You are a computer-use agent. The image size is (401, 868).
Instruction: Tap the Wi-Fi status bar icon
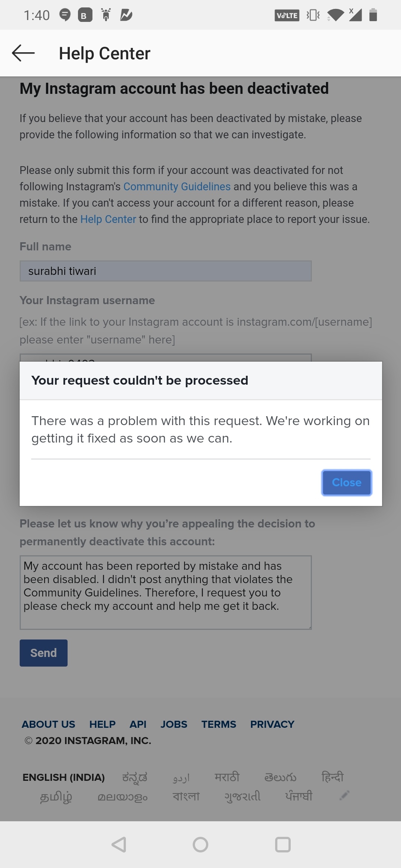[336, 15]
